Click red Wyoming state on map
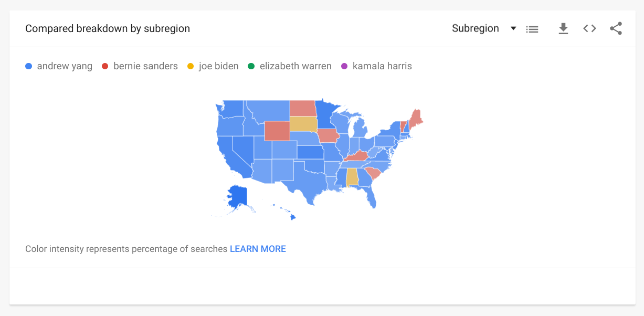644x316 pixels. tap(277, 131)
